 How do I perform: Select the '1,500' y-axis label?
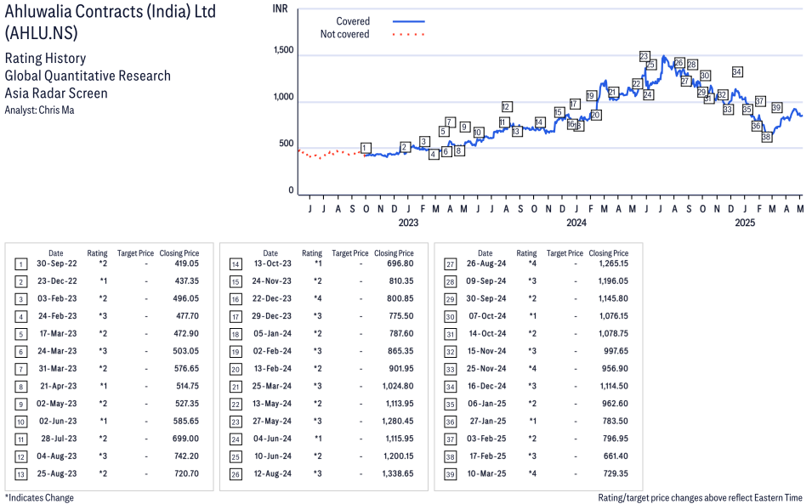point(283,50)
